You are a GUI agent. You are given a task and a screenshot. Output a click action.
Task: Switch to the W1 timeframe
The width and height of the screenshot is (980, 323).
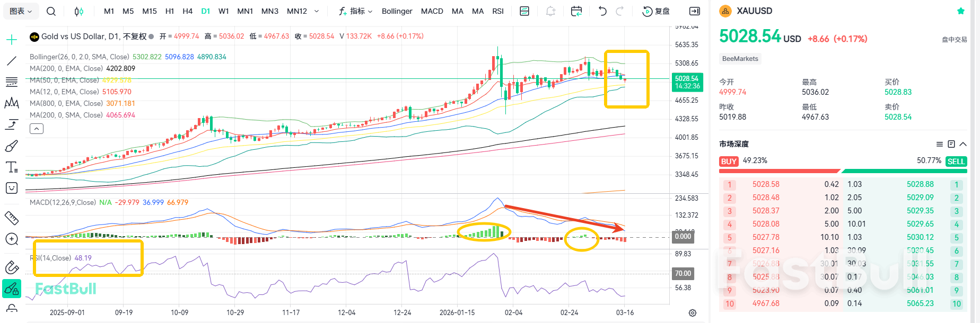[x=224, y=11]
